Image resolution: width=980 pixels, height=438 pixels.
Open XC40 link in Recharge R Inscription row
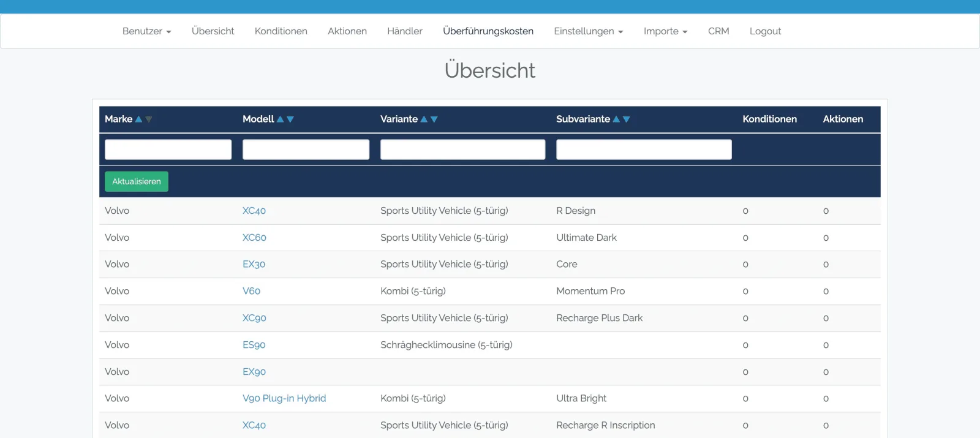tap(254, 425)
